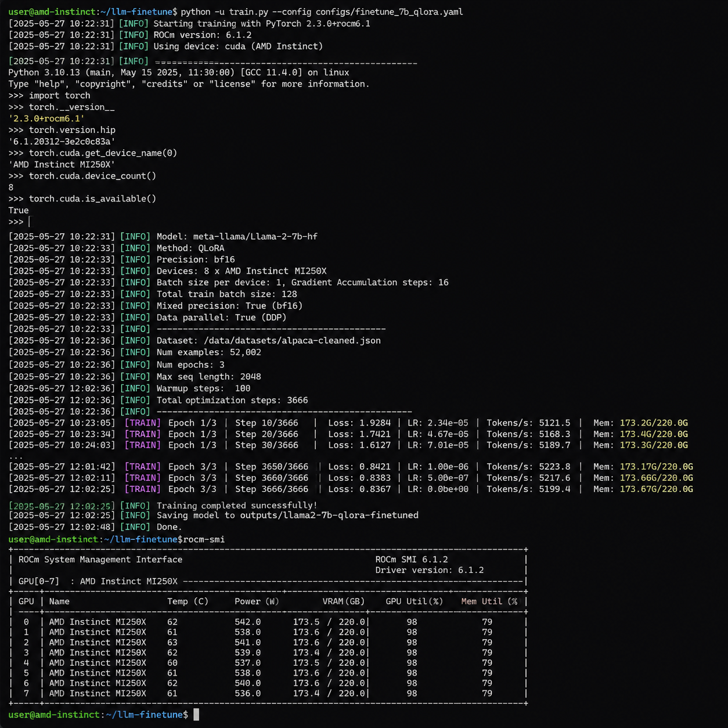The height and width of the screenshot is (728, 728).
Task: Click the final shell prompt cursor
Action: click(196, 715)
